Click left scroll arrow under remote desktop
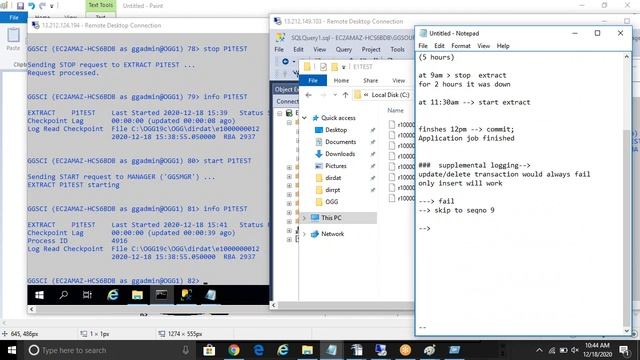640x360 pixels. pos(31,309)
